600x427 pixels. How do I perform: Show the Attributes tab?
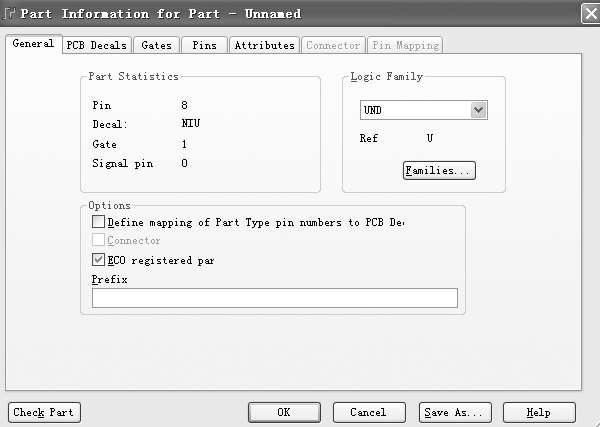click(x=264, y=45)
